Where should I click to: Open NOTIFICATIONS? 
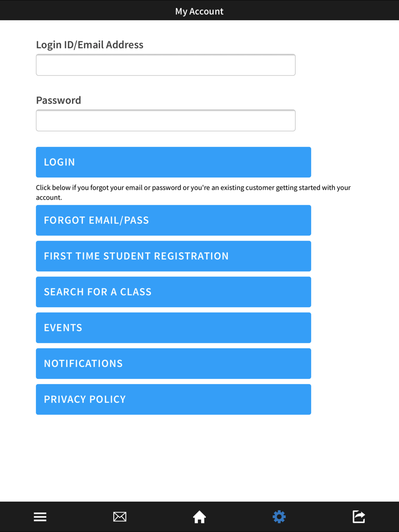[x=174, y=364]
